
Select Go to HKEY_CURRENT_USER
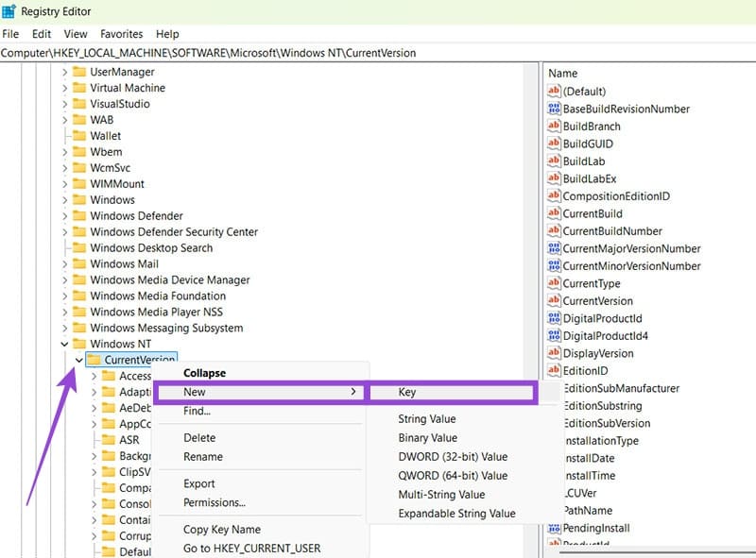coord(251,548)
